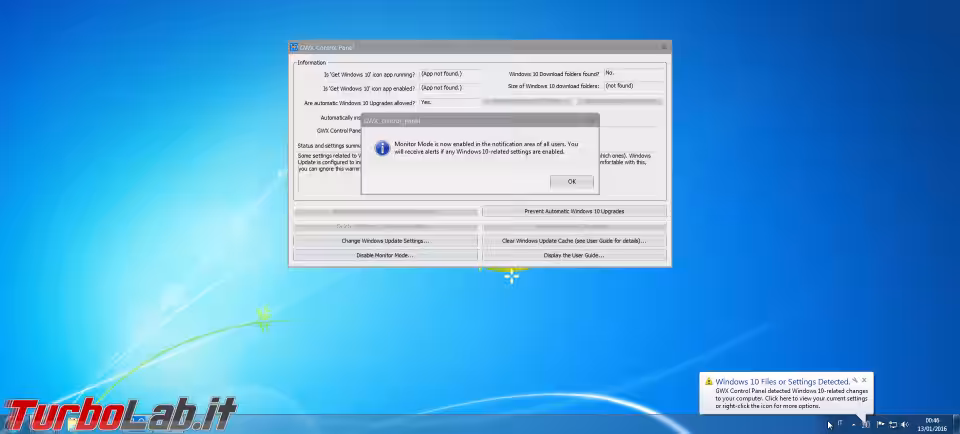Click 'Yes.' automatic upgrades allowed field
This screenshot has height=434, width=960.
pos(449,103)
